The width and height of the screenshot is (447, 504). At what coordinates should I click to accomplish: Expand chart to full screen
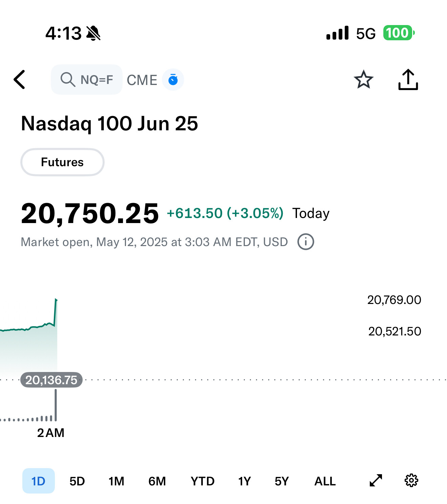(376, 480)
